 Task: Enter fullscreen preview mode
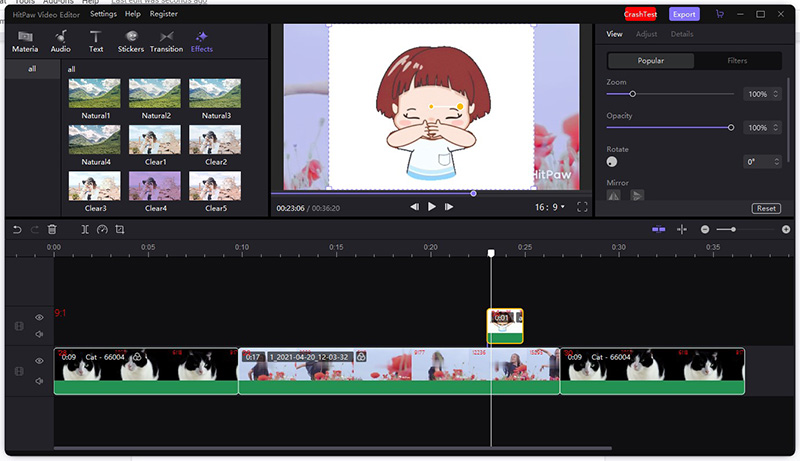[x=580, y=206]
